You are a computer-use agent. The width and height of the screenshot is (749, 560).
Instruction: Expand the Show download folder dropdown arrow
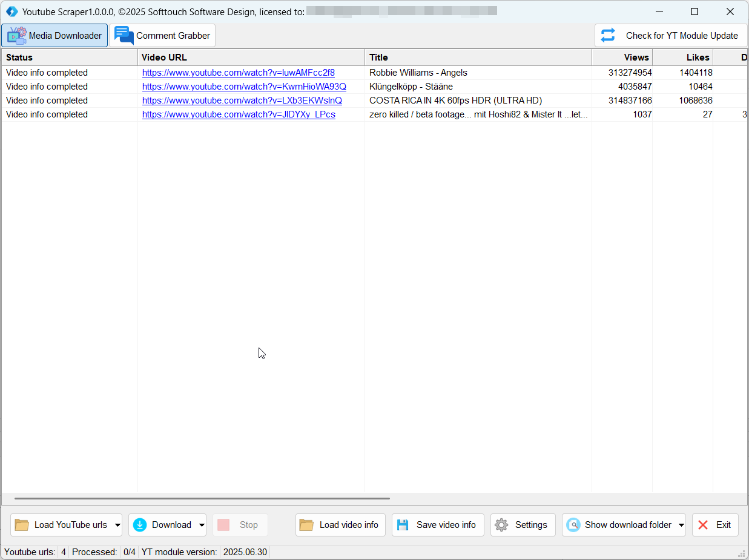(x=681, y=525)
